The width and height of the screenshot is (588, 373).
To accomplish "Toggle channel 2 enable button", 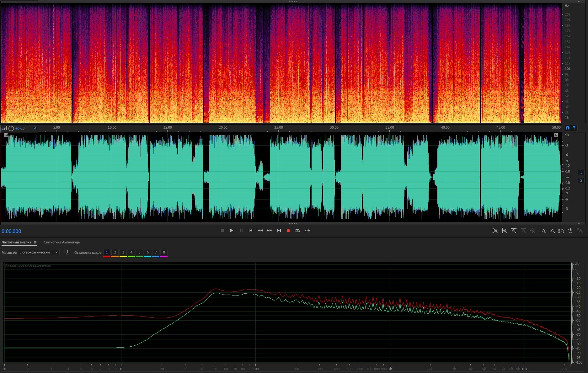I will tap(581, 180).
